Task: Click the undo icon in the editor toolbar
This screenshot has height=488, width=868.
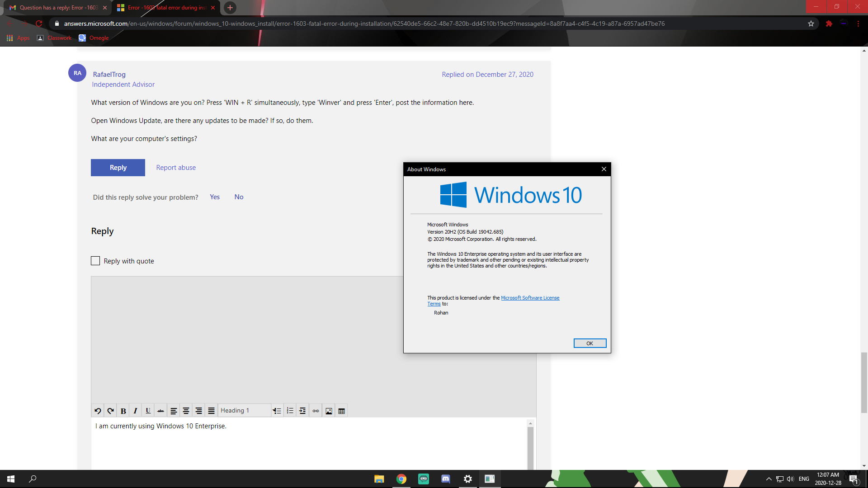Action: click(x=98, y=411)
